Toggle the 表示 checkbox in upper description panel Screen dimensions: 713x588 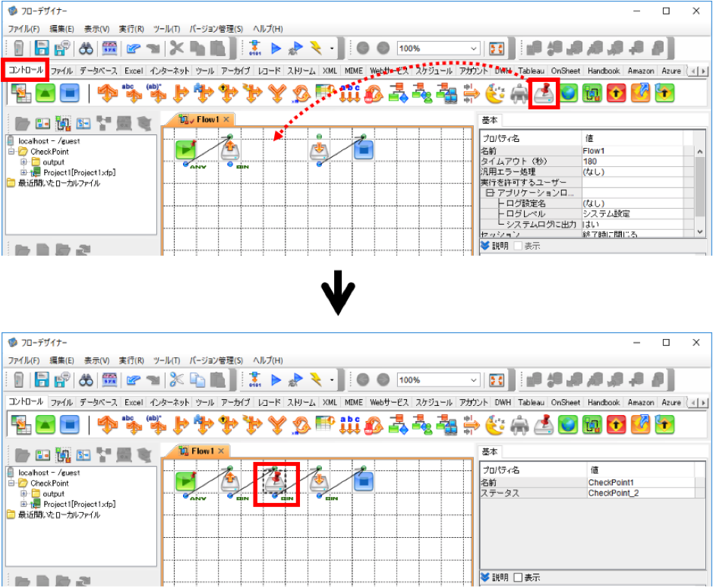518,246
